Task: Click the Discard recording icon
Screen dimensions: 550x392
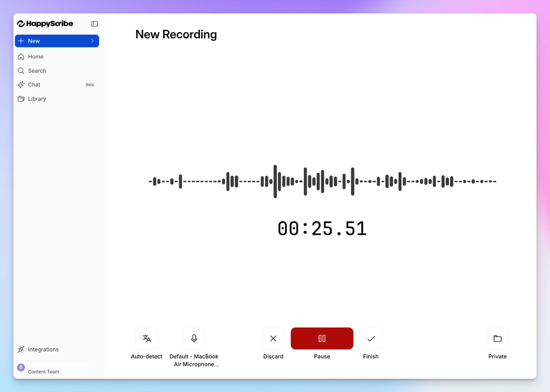Action: (273, 338)
